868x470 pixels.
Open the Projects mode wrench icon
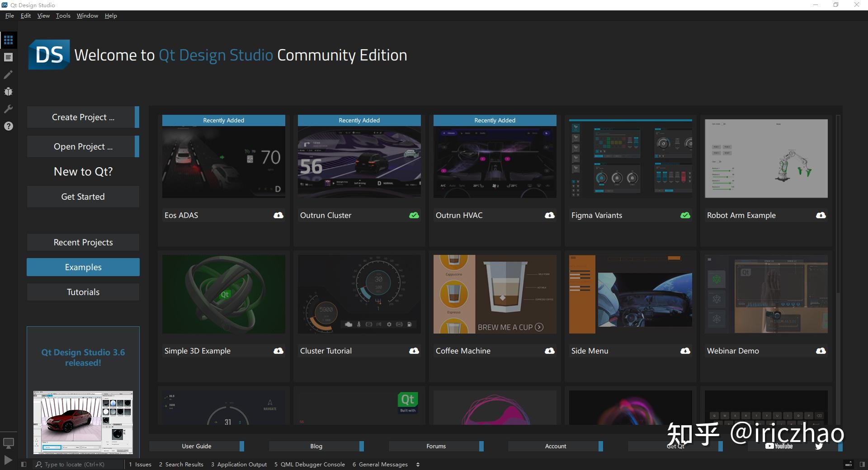(8, 109)
